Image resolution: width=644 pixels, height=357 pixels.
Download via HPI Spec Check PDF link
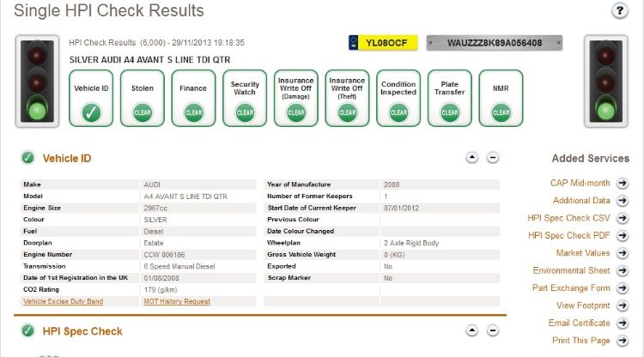568,235
